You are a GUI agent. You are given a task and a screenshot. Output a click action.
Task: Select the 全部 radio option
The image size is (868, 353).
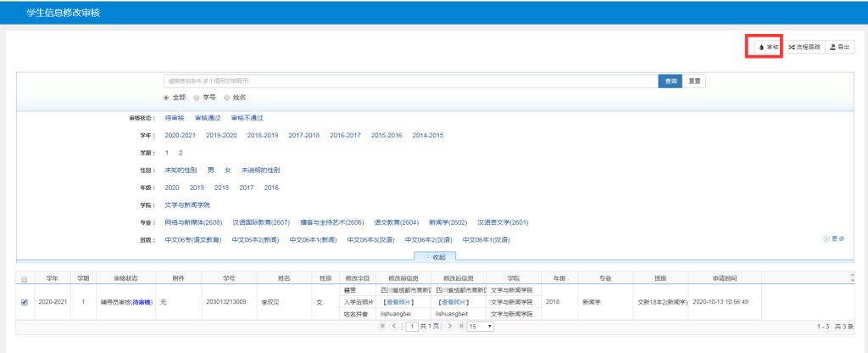click(x=166, y=98)
